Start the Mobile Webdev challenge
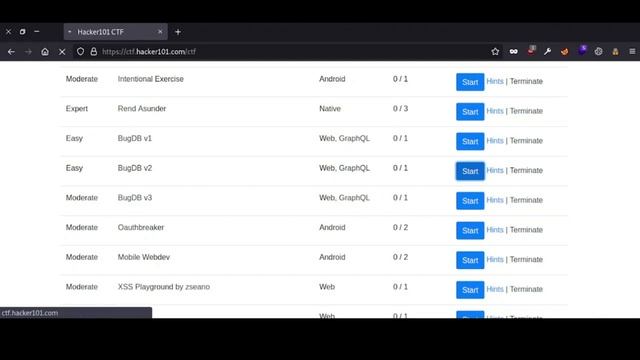Screen dimensions: 640x360 [x=470, y=260]
